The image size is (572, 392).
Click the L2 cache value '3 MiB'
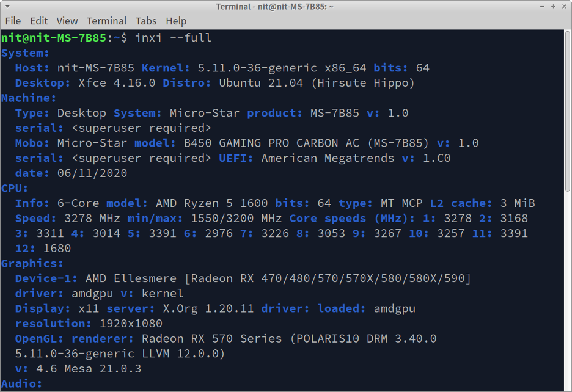coord(518,203)
